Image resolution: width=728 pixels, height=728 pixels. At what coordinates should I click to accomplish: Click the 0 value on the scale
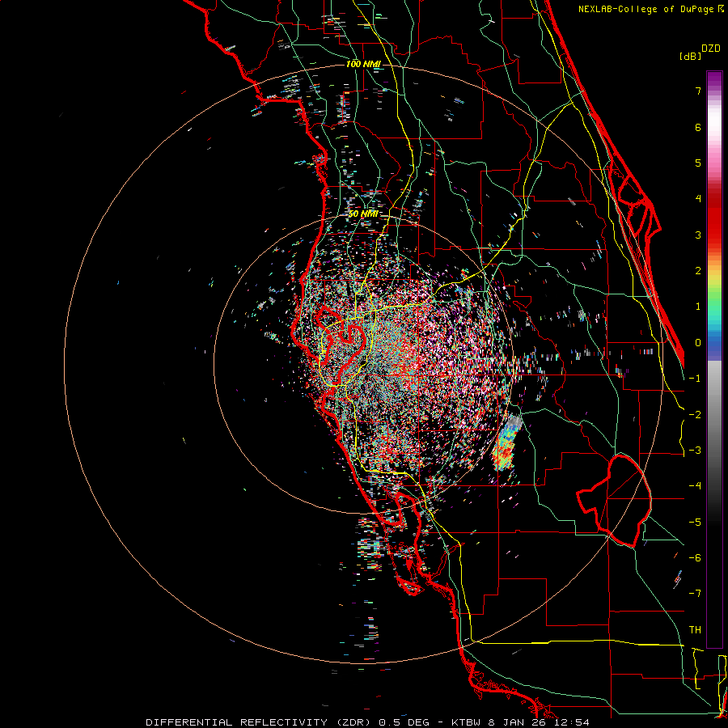698,343
